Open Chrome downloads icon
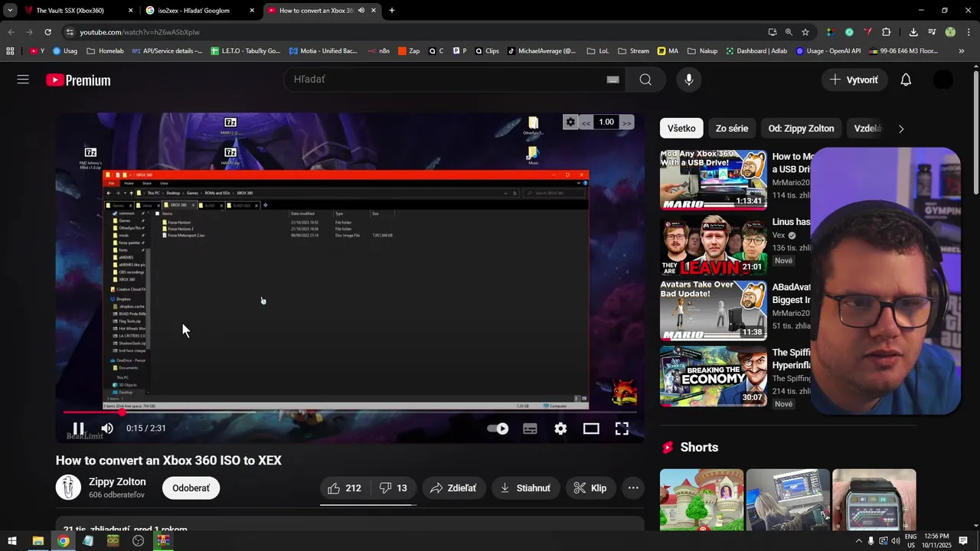The image size is (980, 551). (913, 32)
